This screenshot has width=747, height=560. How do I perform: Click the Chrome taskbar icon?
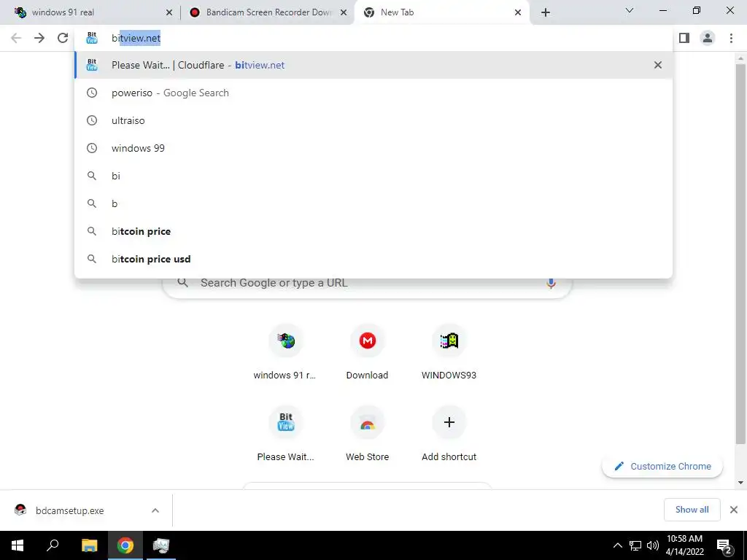click(x=125, y=545)
